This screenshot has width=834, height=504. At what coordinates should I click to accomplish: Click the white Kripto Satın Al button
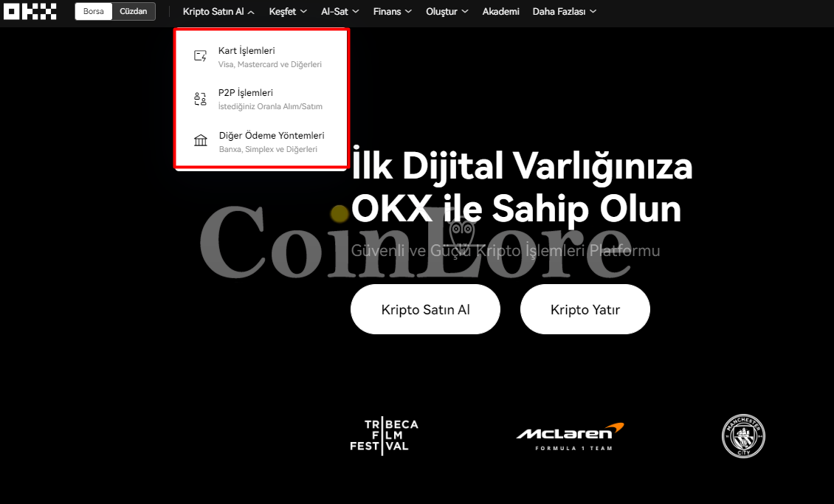tap(426, 309)
